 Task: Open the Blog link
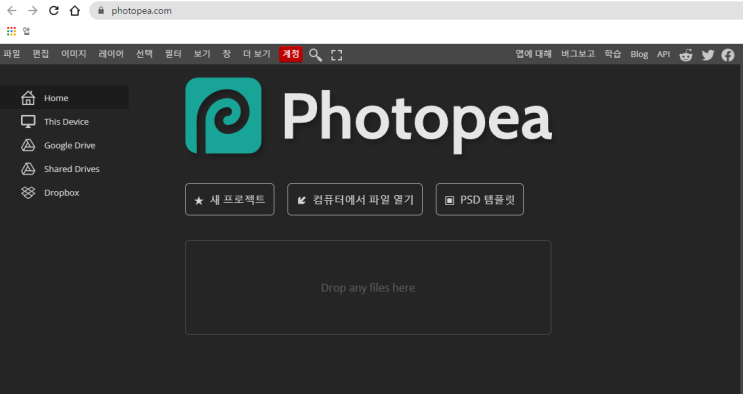click(639, 54)
